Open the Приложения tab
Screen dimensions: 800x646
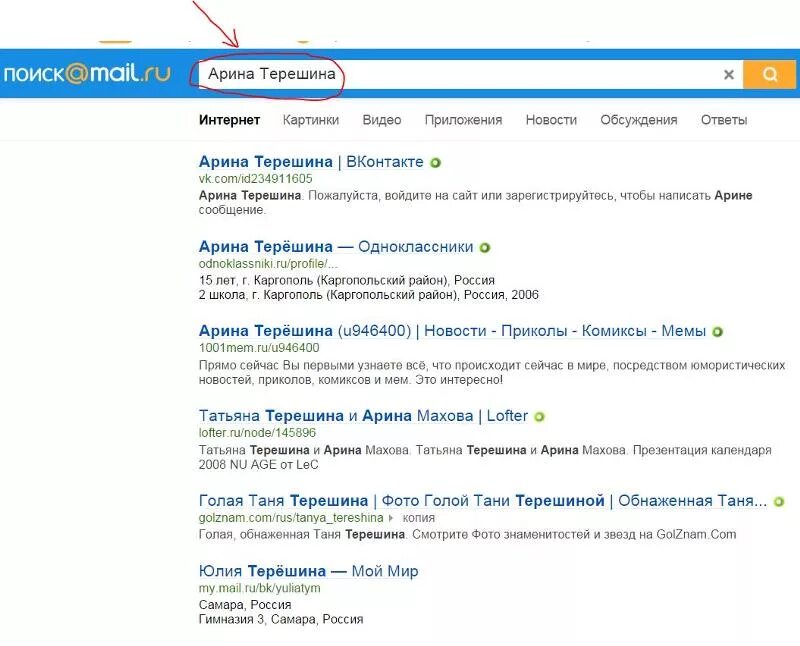[463, 120]
